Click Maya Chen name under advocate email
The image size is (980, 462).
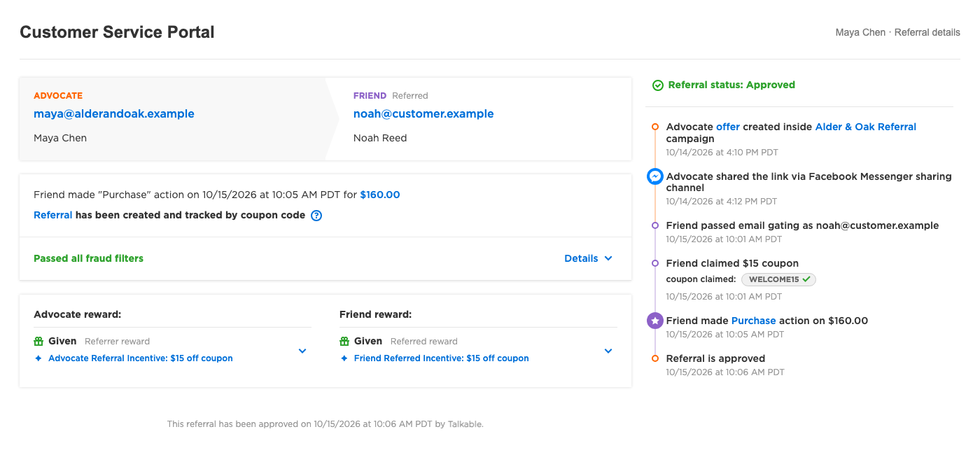[x=60, y=138]
